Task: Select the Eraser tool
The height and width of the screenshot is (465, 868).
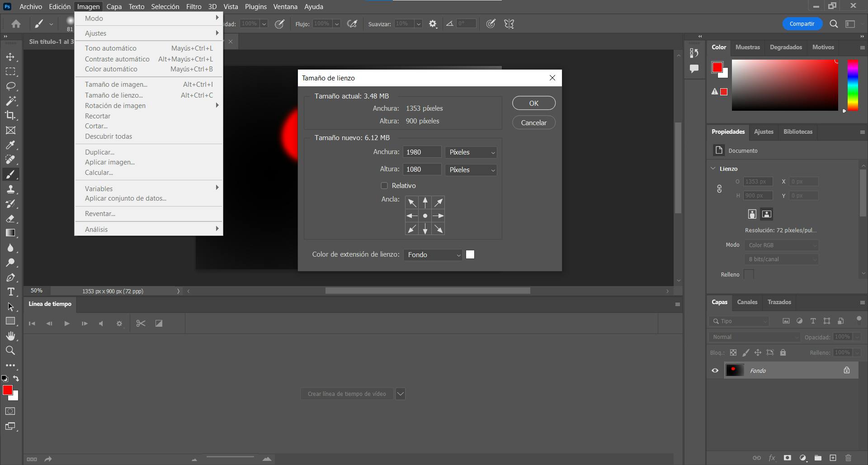Action: 10,219
